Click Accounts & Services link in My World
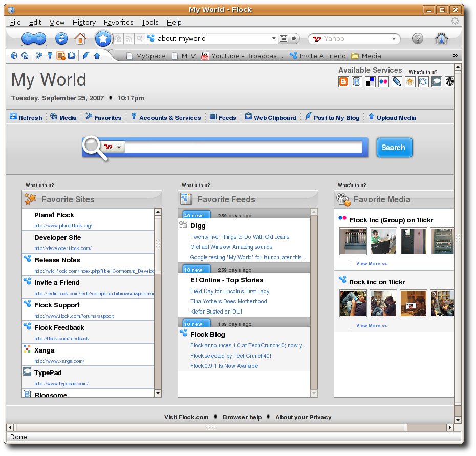The image size is (476, 456). point(166,117)
